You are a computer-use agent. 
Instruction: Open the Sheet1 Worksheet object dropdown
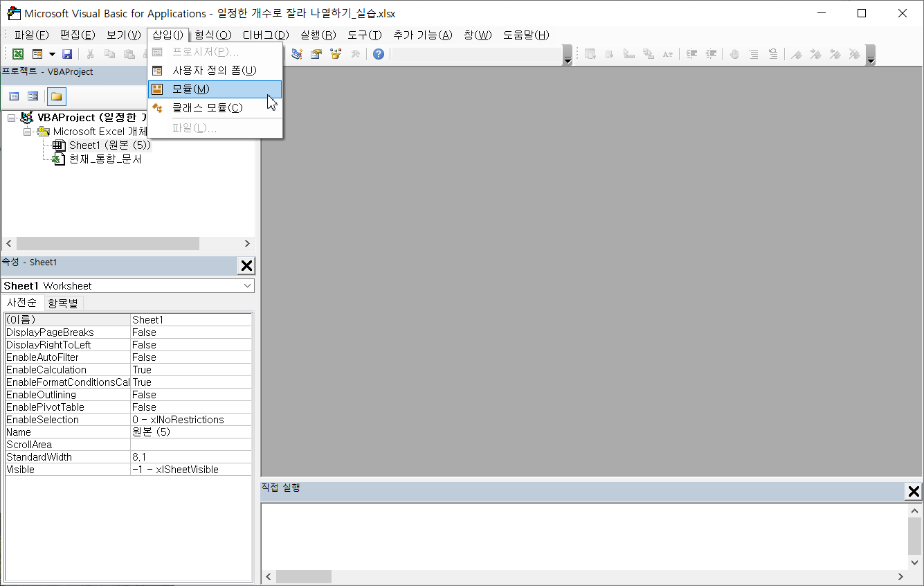[x=248, y=285]
